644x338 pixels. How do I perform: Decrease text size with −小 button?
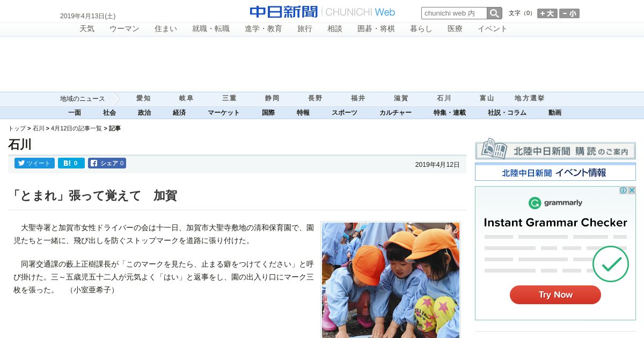(x=569, y=13)
